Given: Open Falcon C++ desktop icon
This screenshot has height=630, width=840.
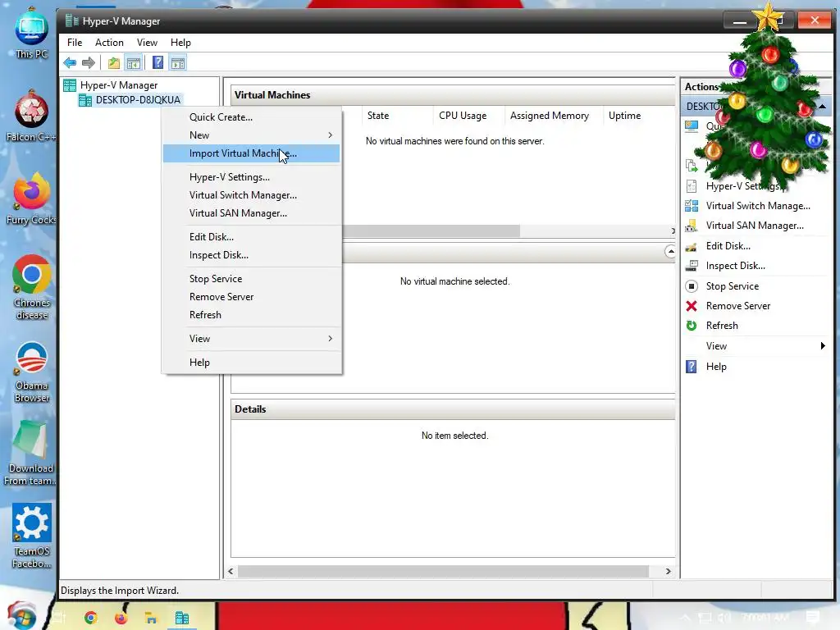Looking at the screenshot, I should [x=31, y=116].
